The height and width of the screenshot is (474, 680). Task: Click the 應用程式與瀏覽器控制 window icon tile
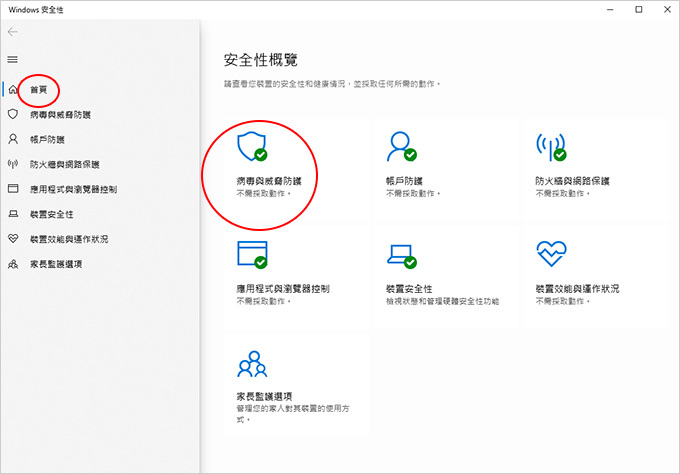pyautogui.click(x=250, y=255)
